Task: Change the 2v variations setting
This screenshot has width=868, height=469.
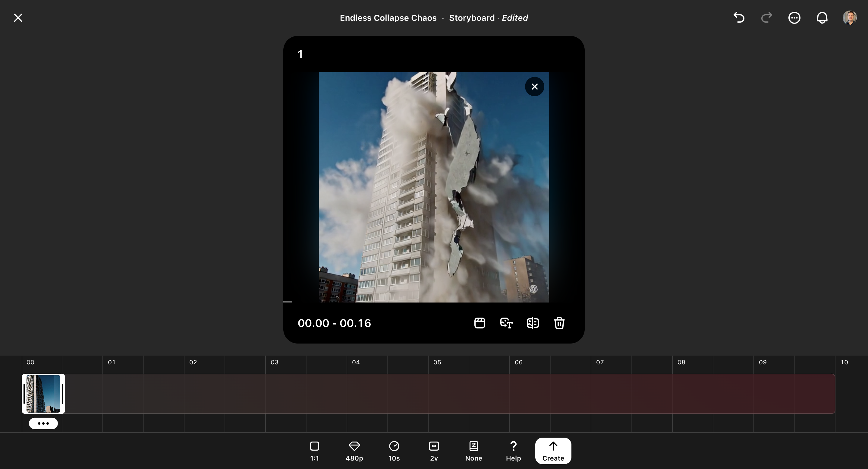Action: 434,451
